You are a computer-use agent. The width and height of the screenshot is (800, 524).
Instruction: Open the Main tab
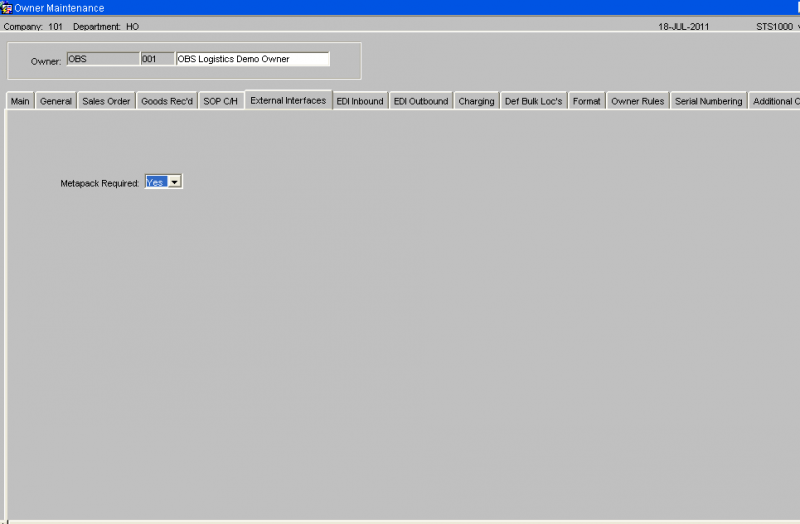(20, 101)
